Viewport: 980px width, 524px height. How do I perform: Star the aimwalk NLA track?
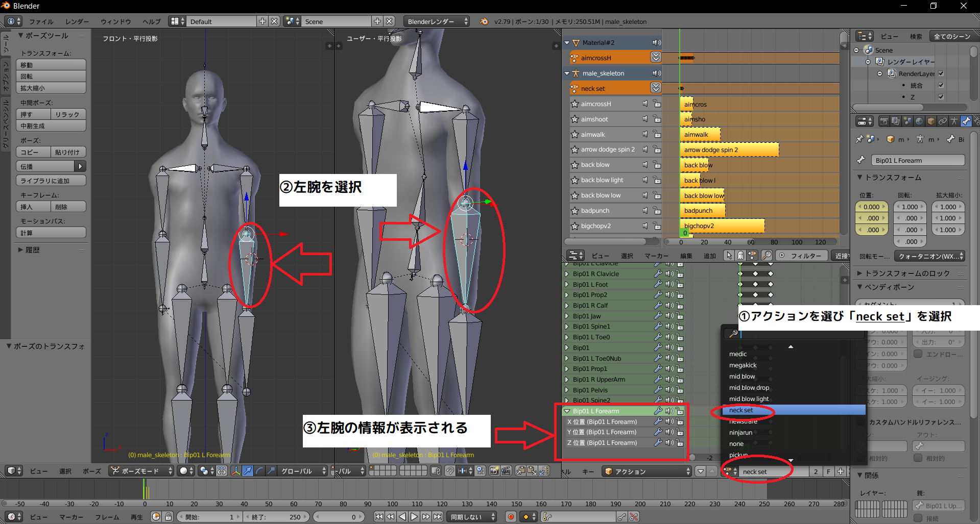point(574,134)
